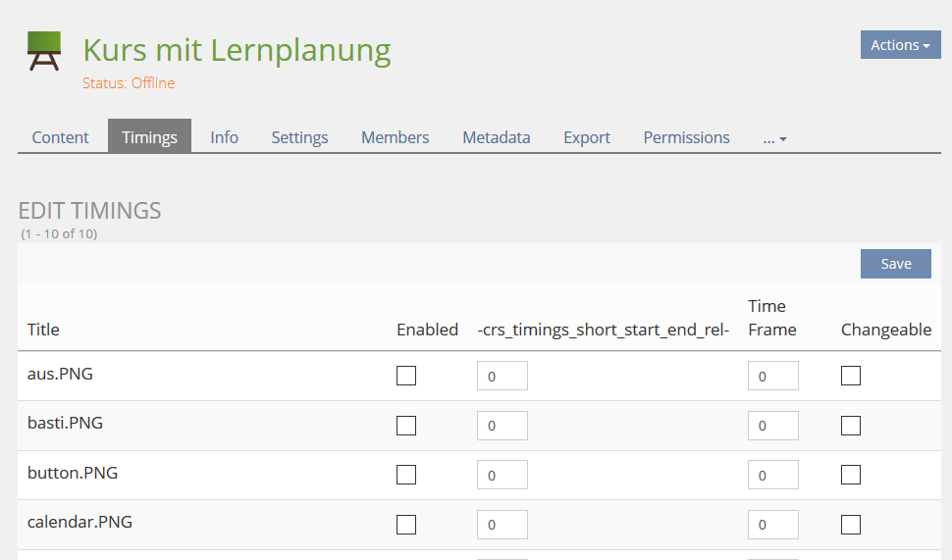This screenshot has width=952, height=560.
Task: Enable timing for button.PNG
Action: point(406,475)
